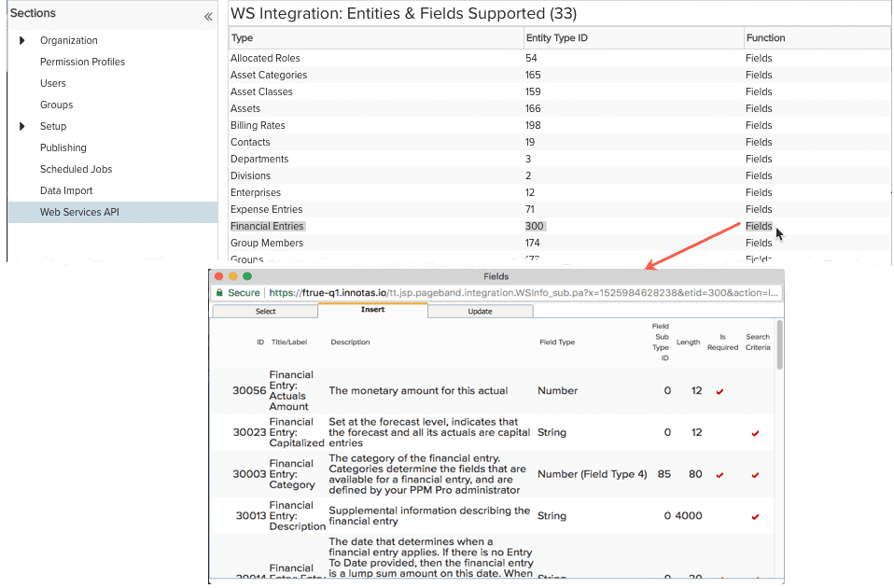The image size is (894, 588).
Task: Click Is Required checkmark for field 30003
Action: coord(720,474)
